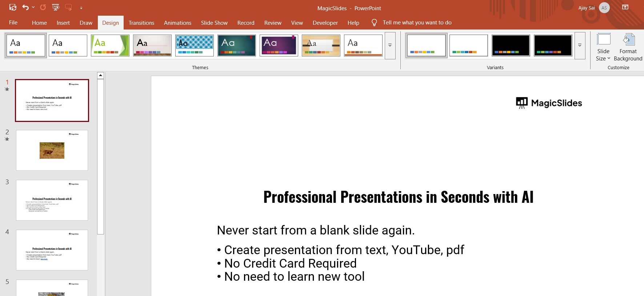Click the text 'Never start from a blank slide again.'
Viewport: 644px width, 296px height.
(x=316, y=230)
